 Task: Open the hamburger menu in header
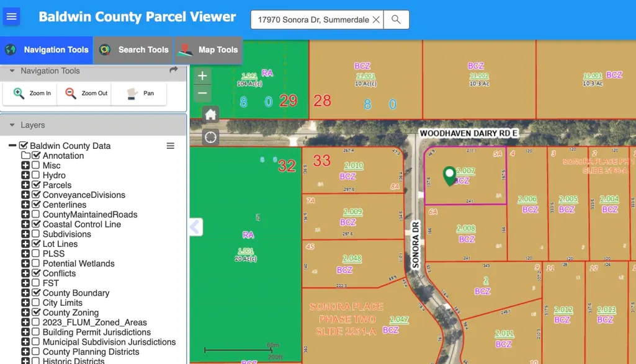point(11,17)
